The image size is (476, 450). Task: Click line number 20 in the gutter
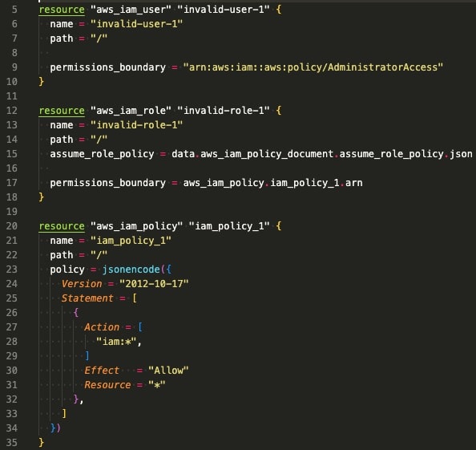coord(12,225)
